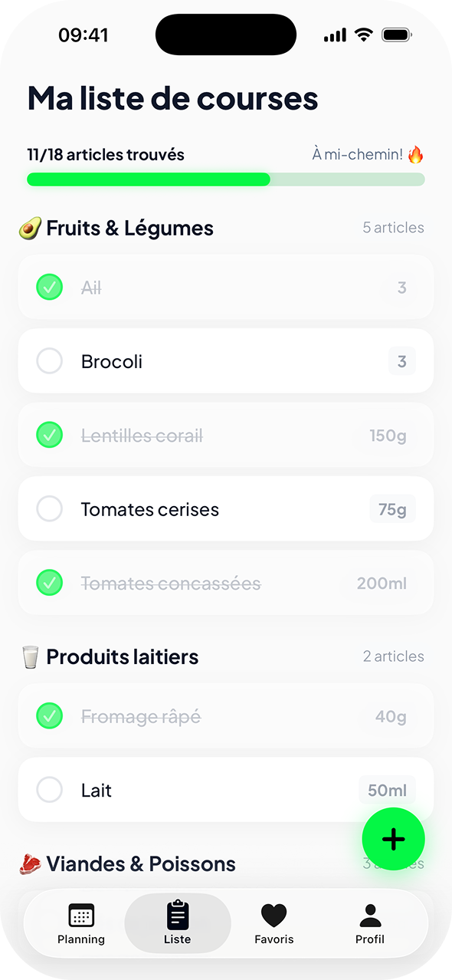Tap the Favoris heart icon
The height and width of the screenshot is (980, 452).
(x=273, y=914)
